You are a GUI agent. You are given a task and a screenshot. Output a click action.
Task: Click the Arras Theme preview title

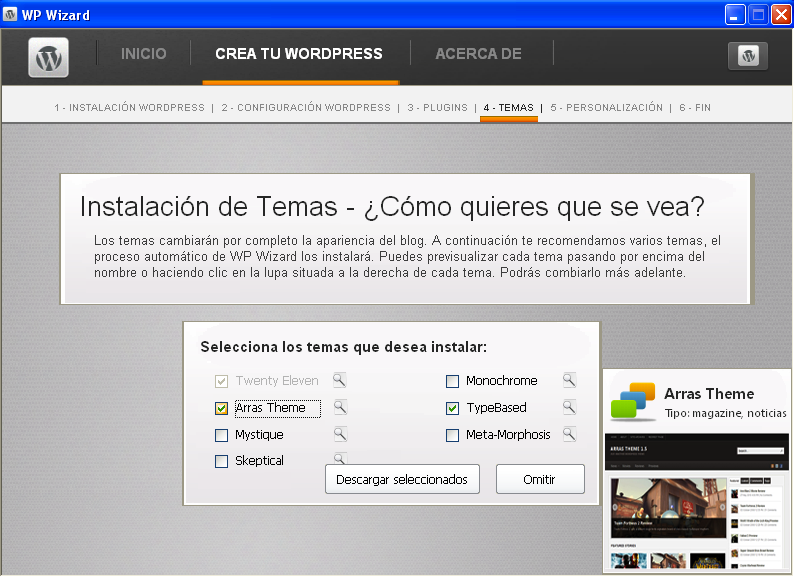(x=709, y=394)
